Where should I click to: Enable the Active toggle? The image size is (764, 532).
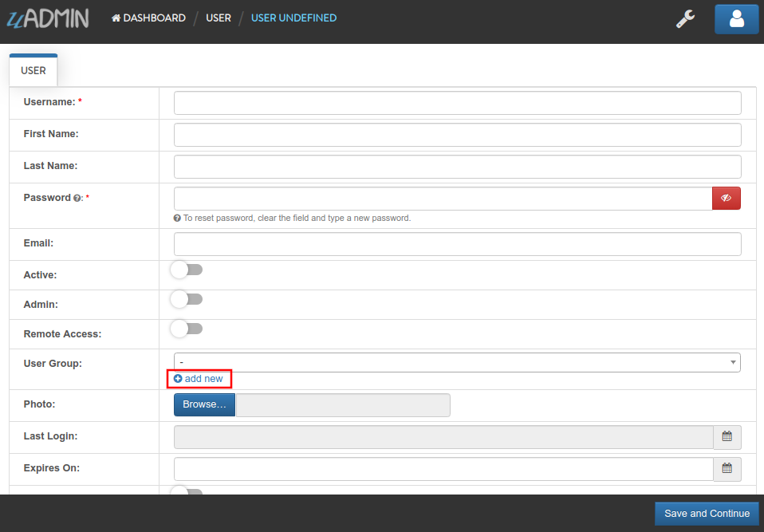[x=186, y=270]
